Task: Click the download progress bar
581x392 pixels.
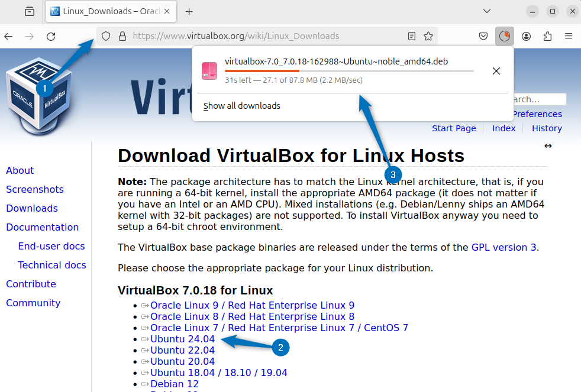Action: pos(349,71)
